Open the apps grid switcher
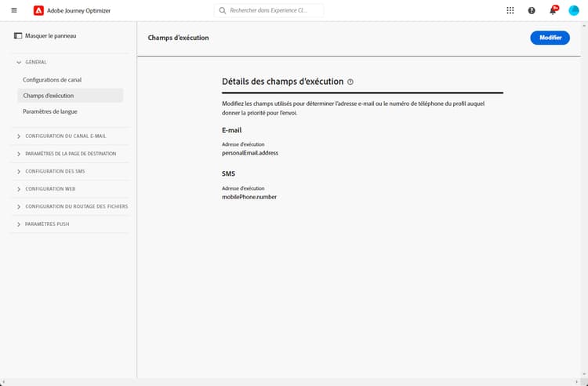588x386 pixels. pyautogui.click(x=510, y=10)
